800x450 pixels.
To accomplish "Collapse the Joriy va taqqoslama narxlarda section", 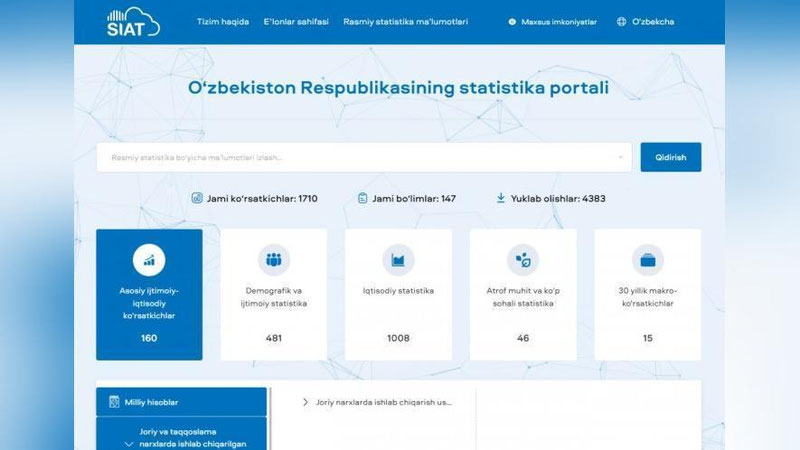I will 128,443.
